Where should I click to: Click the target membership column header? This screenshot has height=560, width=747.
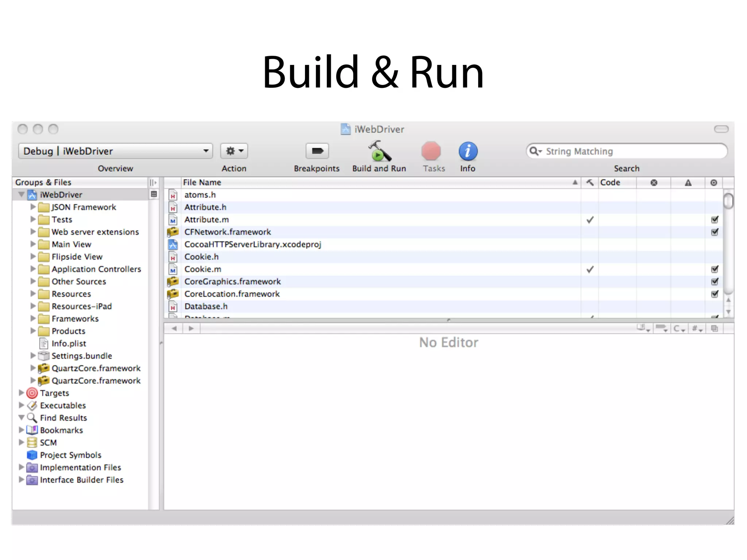(714, 182)
